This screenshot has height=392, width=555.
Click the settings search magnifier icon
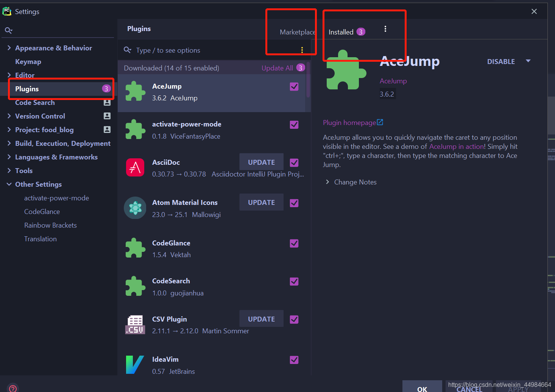[x=8, y=30]
